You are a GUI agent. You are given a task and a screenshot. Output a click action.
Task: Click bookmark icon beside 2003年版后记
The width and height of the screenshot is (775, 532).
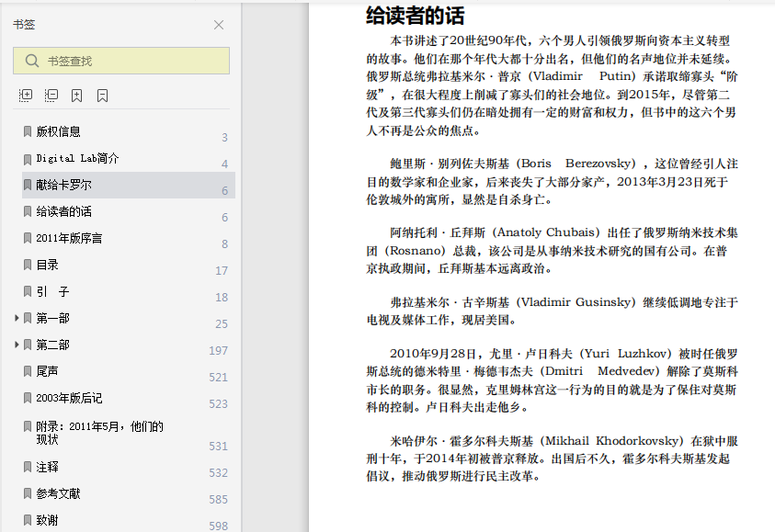tap(28, 398)
